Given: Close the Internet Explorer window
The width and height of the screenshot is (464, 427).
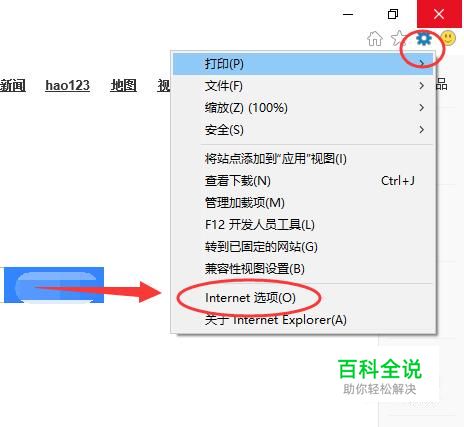Looking at the screenshot, I should point(439,14).
